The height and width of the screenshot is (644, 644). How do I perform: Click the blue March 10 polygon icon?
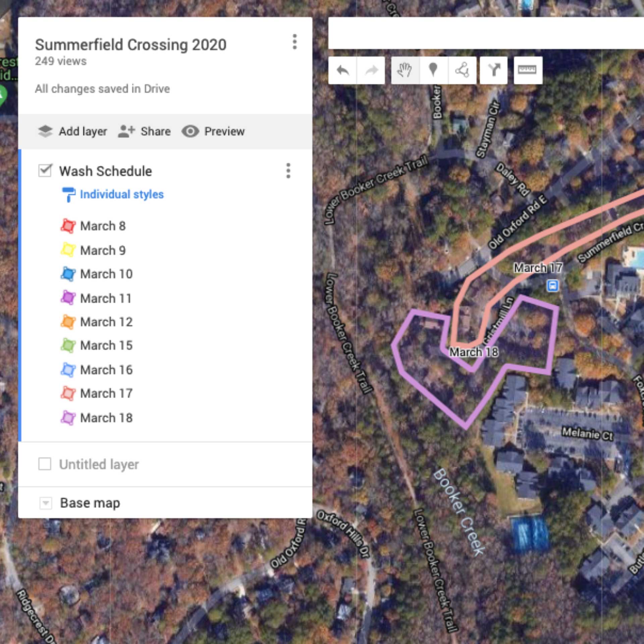68,274
